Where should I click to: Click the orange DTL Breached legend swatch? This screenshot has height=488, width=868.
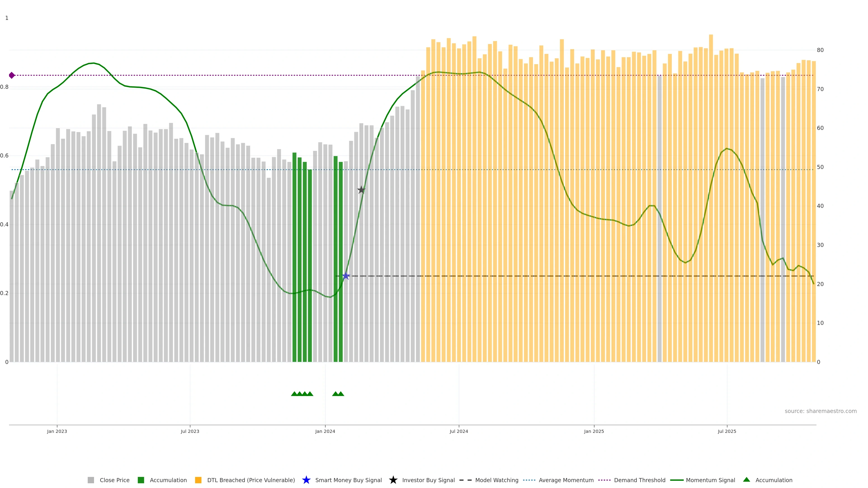(x=198, y=480)
